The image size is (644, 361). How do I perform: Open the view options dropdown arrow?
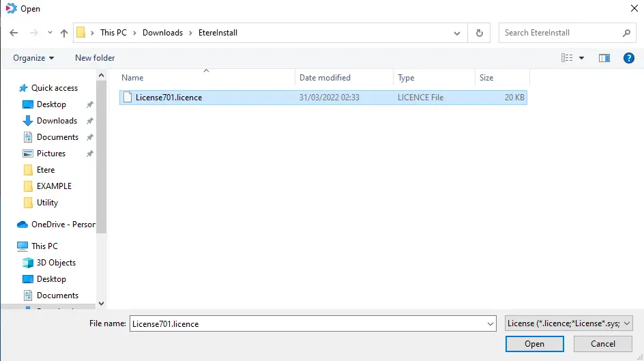(x=582, y=58)
